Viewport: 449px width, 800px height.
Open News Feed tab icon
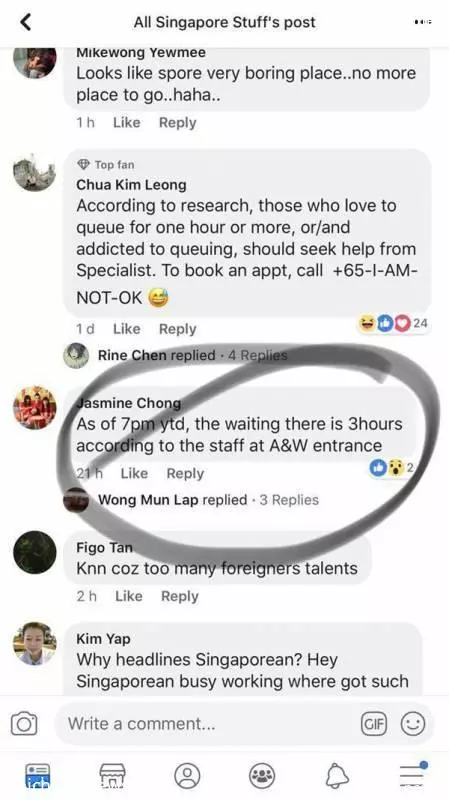[38, 776]
